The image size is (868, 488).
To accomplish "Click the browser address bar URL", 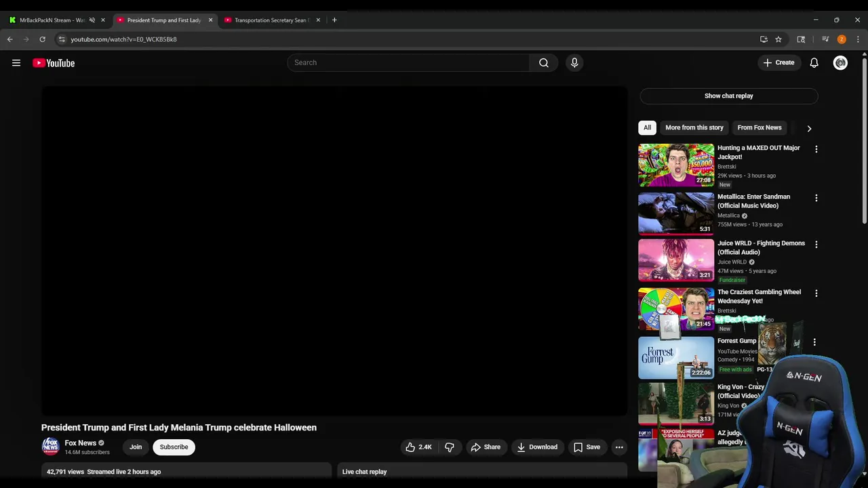I will [123, 39].
